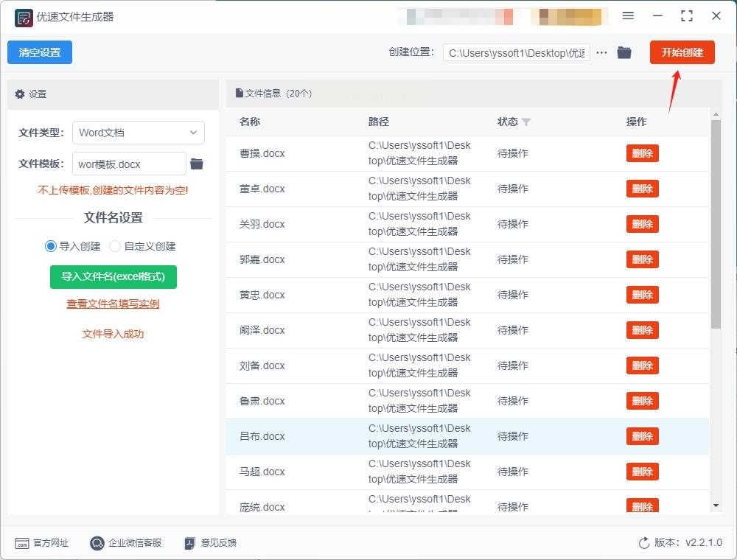
Task: Delete the 吕布.docx row
Action: click(642, 436)
